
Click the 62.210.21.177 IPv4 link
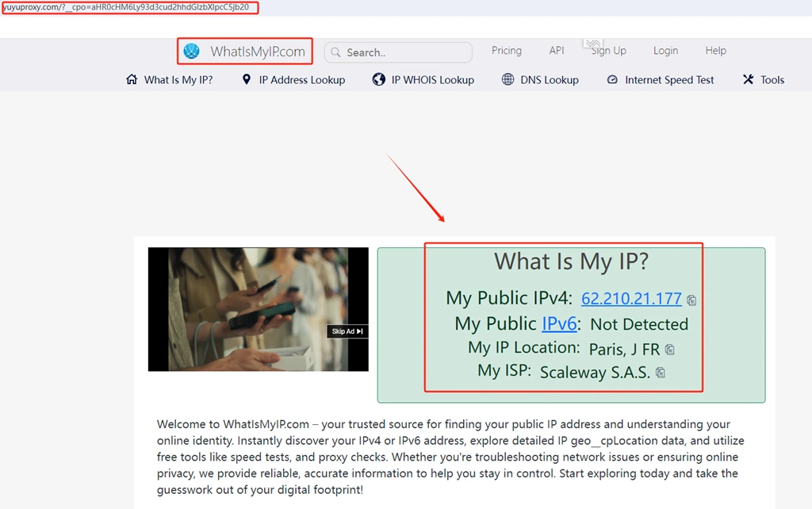click(631, 299)
